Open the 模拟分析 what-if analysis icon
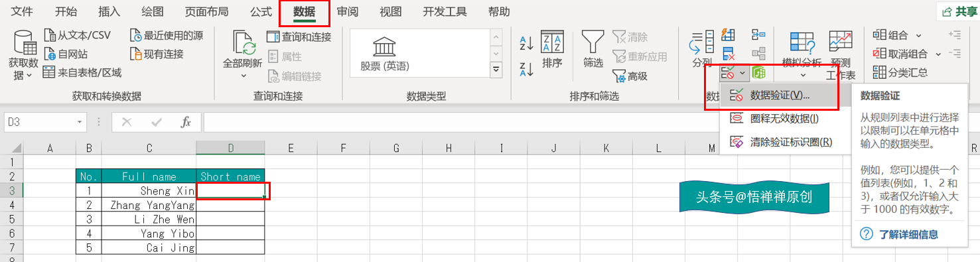The image size is (980, 262). 802,43
